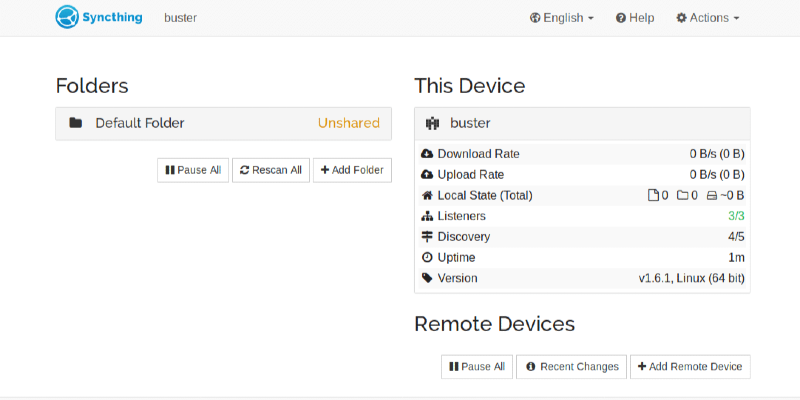Image resolution: width=800 pixels, height=400 pixels.
Task: Click the Discovery signpost icon
Action: pyautogui.click(x=428, y=237)
